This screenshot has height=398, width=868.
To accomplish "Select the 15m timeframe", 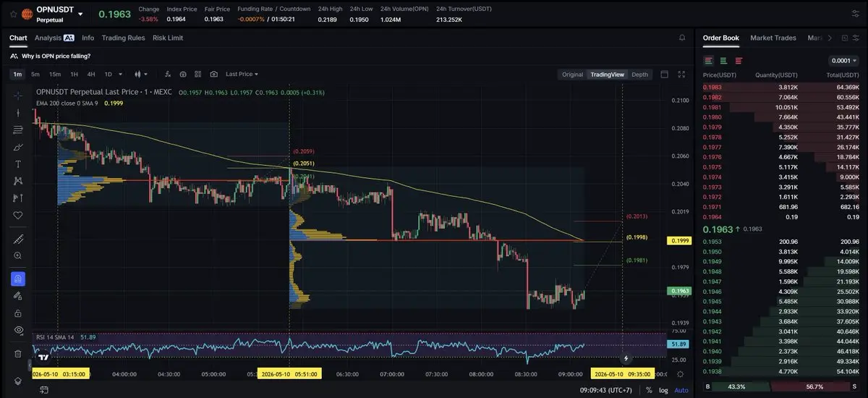I will [55, 74].
